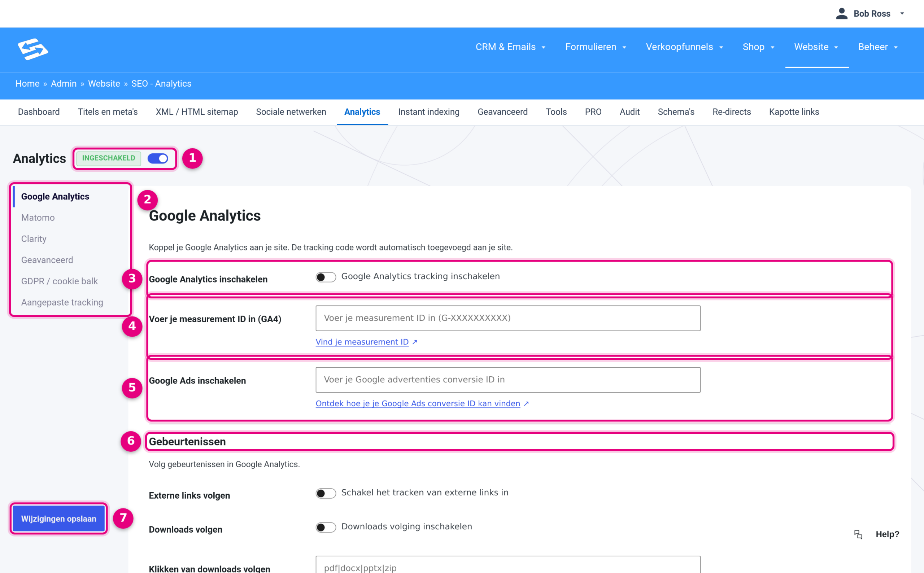This screenshot has width=924, height=573.
Task: Click the external-link arrow after Vind je measurement ID
Action: coord(415,342)
